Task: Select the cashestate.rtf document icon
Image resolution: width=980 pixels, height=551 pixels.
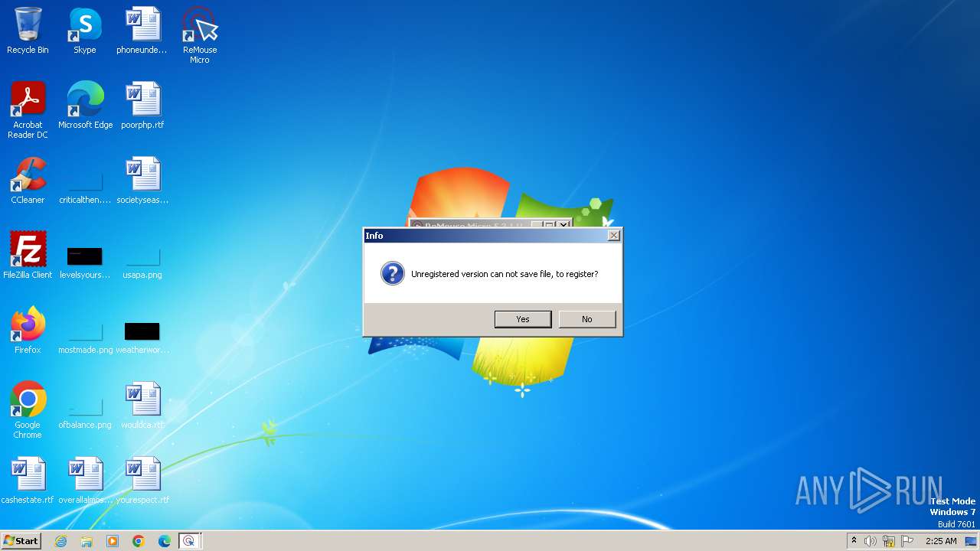Action: (x=28, y=481)
